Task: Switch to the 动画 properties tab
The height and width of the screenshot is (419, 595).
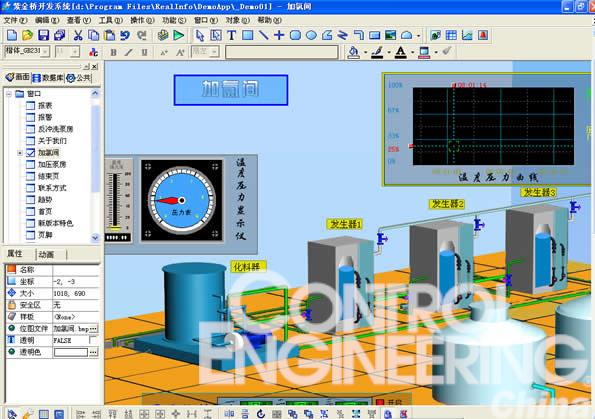Action: pos(46,254)
